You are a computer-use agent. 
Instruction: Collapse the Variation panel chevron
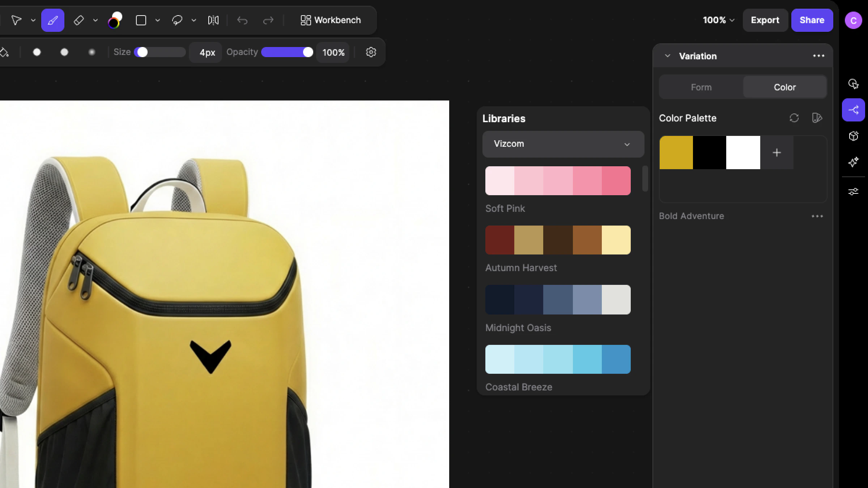[668, 56]
